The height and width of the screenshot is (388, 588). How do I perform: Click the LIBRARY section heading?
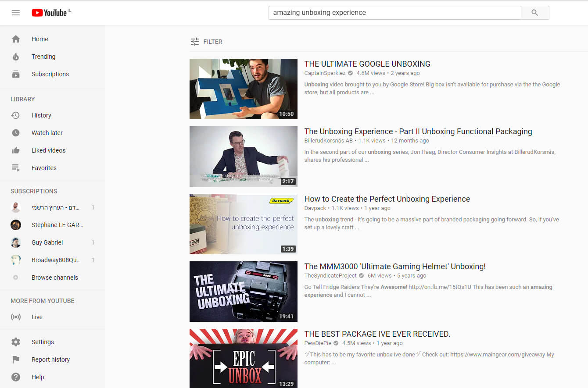coord(23,99)
